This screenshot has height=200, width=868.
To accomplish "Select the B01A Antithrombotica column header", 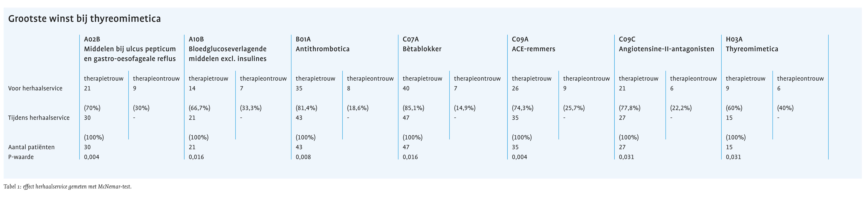I will 322,44.
